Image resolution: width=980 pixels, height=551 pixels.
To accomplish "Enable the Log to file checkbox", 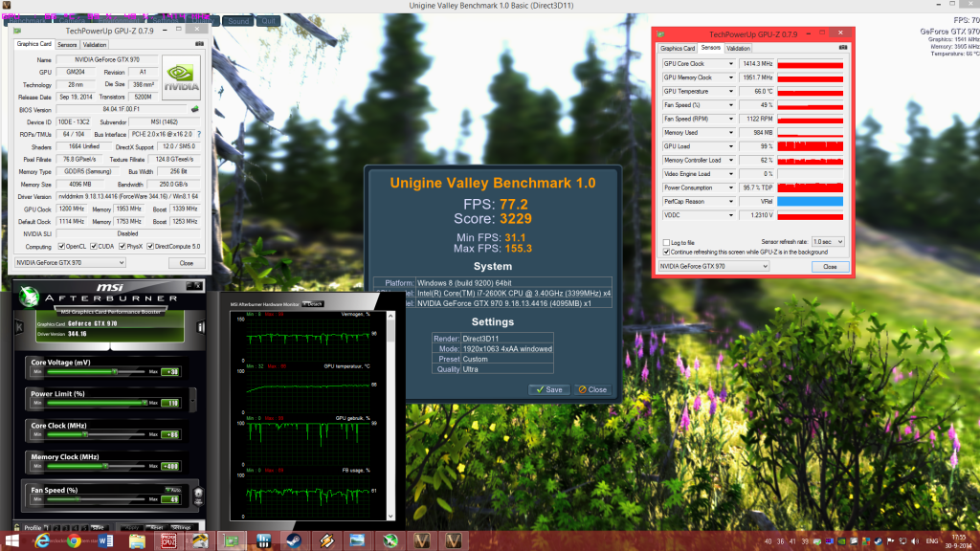I will (667, 242).
